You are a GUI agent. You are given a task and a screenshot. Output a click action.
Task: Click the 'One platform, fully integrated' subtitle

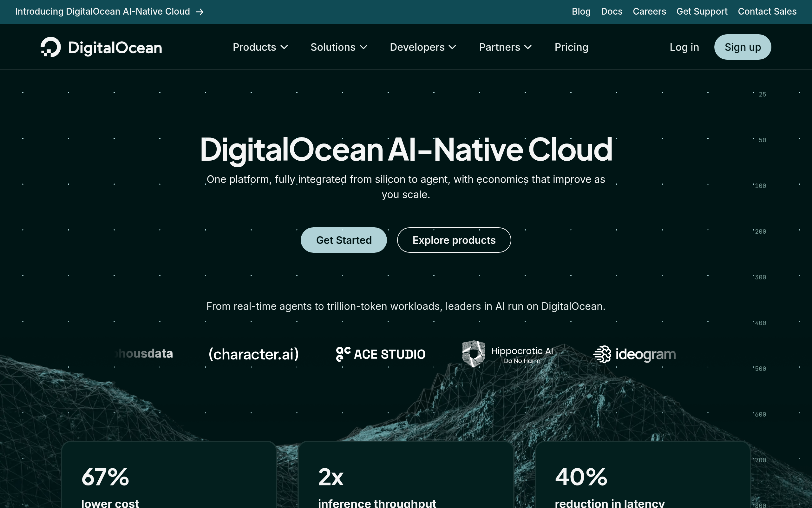[406, 187]
